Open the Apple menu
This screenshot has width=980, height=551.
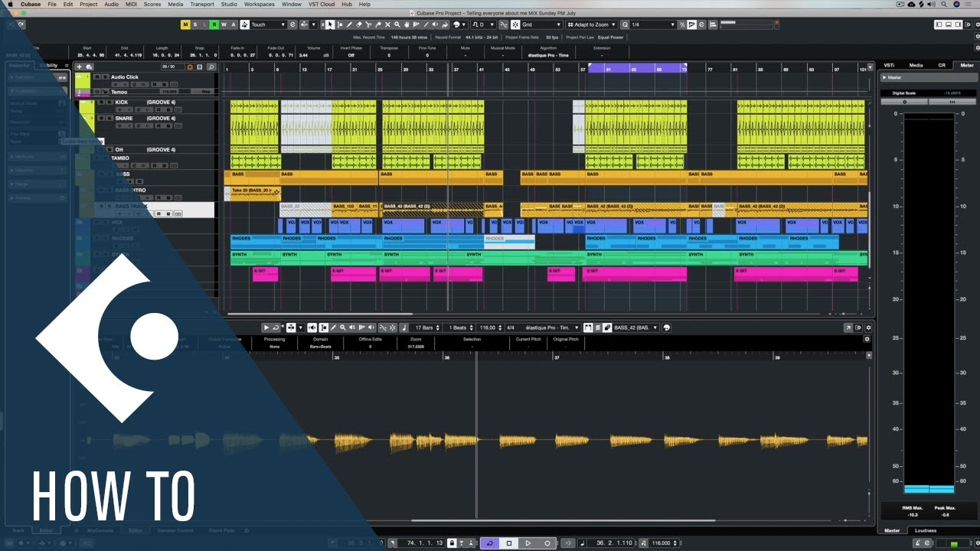click(10, 4)
